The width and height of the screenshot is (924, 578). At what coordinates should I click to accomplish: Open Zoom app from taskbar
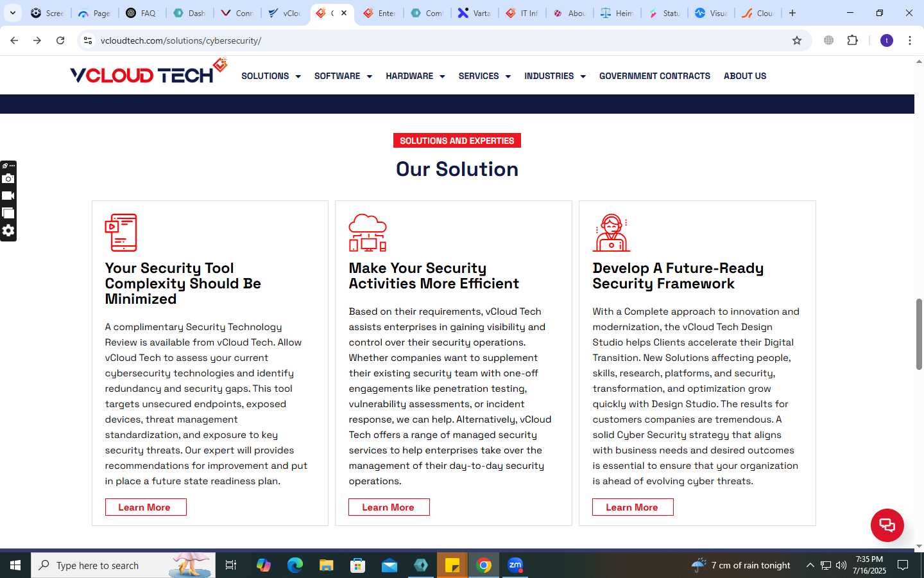point(515,565)
